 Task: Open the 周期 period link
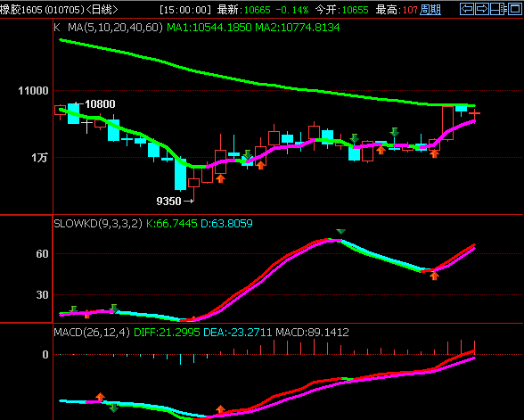coord(430,10)
